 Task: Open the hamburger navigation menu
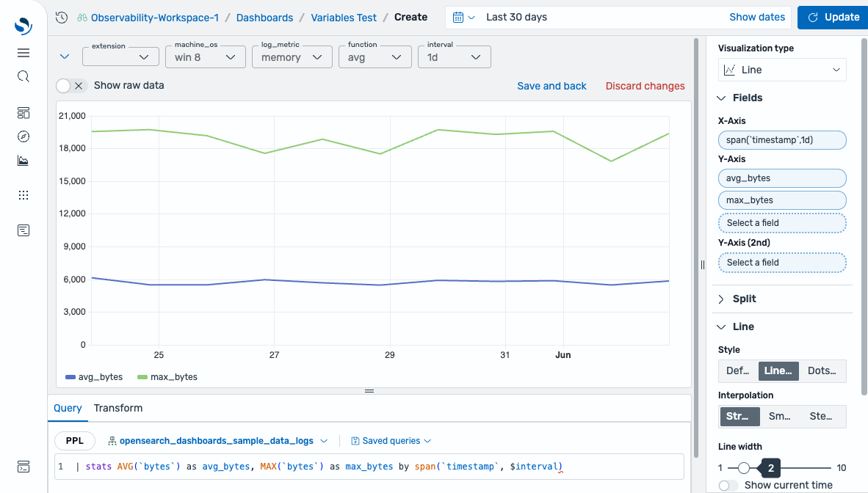pos(23,53)
